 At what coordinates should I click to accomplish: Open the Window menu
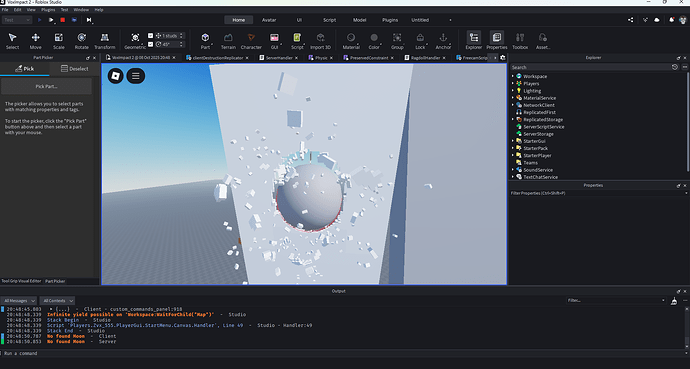click(x=81, y=10)
